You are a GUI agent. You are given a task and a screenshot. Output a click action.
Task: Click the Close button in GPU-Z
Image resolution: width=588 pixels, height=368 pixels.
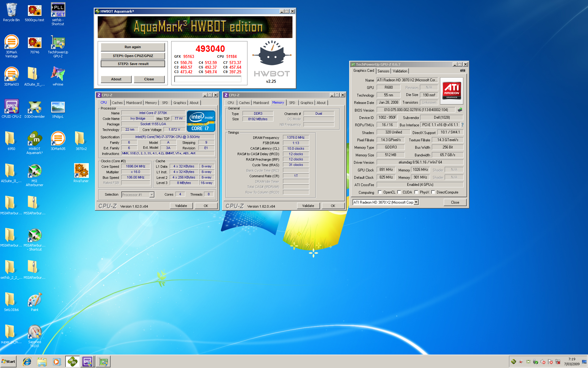[455, 202]
